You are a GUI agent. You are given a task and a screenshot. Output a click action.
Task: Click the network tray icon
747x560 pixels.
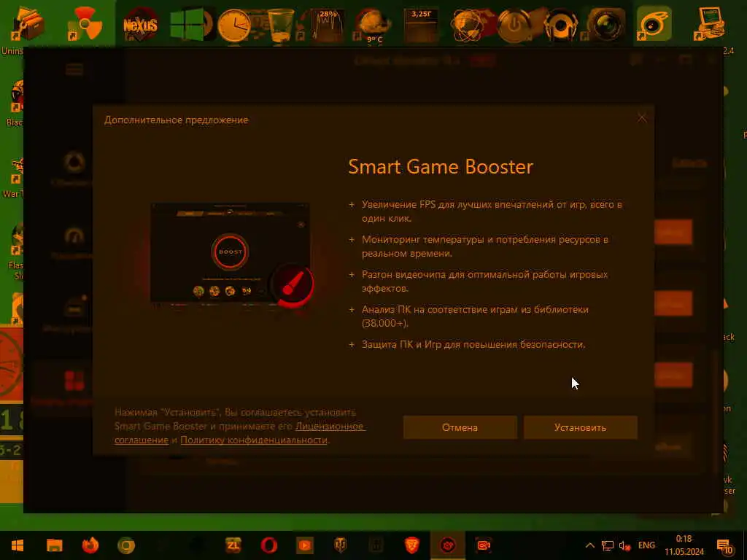[608, 545]
